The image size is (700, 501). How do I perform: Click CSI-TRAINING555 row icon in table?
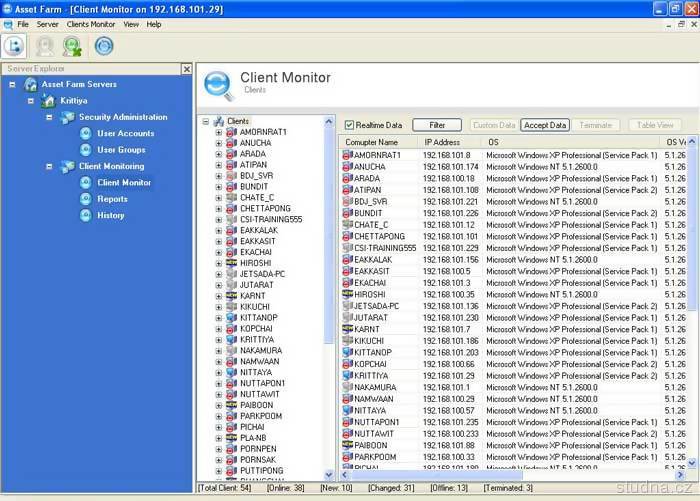(347, 248)
